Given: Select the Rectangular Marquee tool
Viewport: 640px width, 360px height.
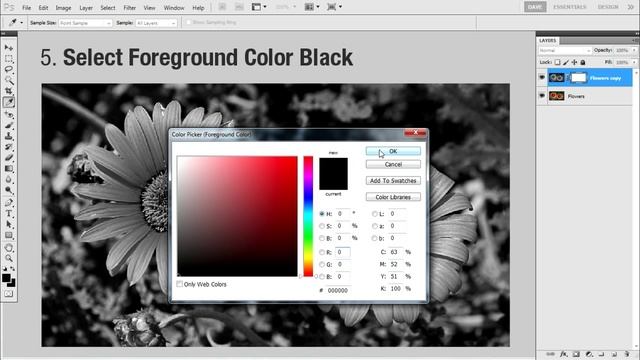Looking at the screenshot, I should click(x=9, y=58).
